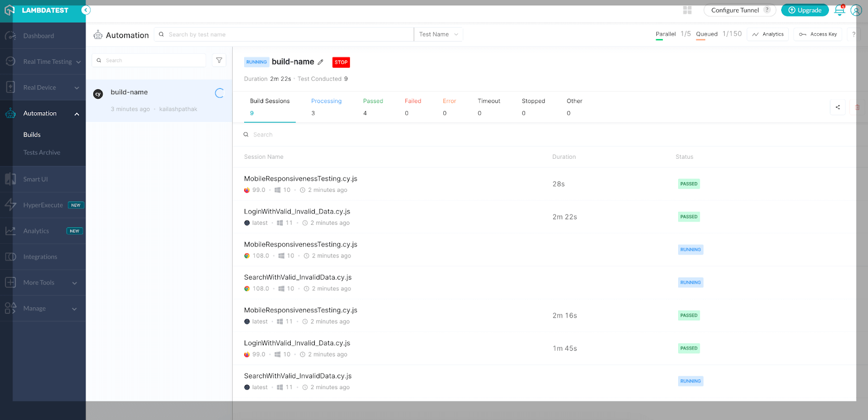
Task: Collapse sidebar with the arrow icon
Action: click(x=86, y=10)
